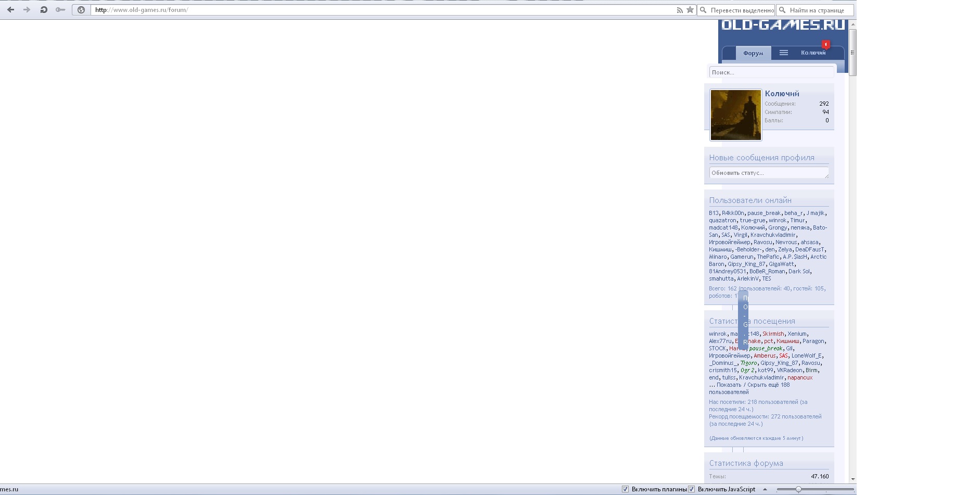Click the "LoneWolf_E" username link
The image size is (980, 495).
807,356
